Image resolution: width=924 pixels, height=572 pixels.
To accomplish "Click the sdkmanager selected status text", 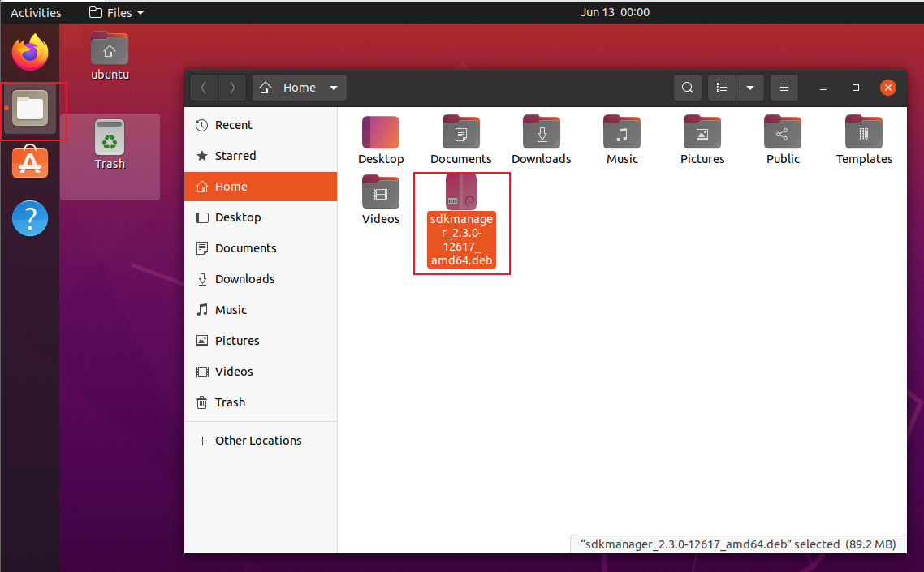I will click(x=738, y=544).
